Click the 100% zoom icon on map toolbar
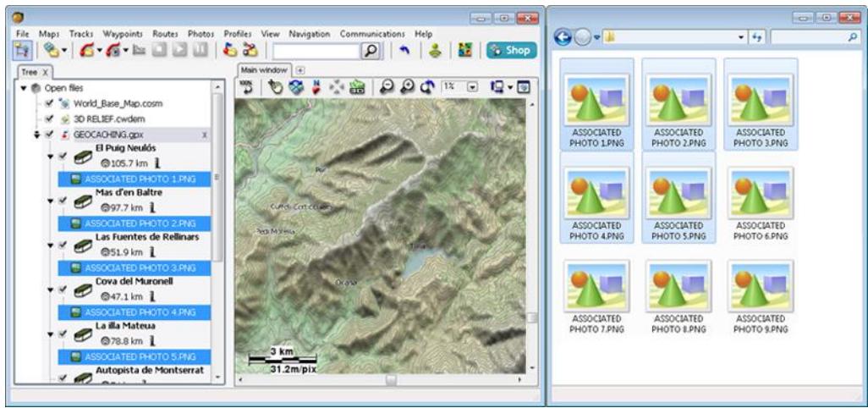The height and width of the screenshot is (408, 868). tap(245, 86)
